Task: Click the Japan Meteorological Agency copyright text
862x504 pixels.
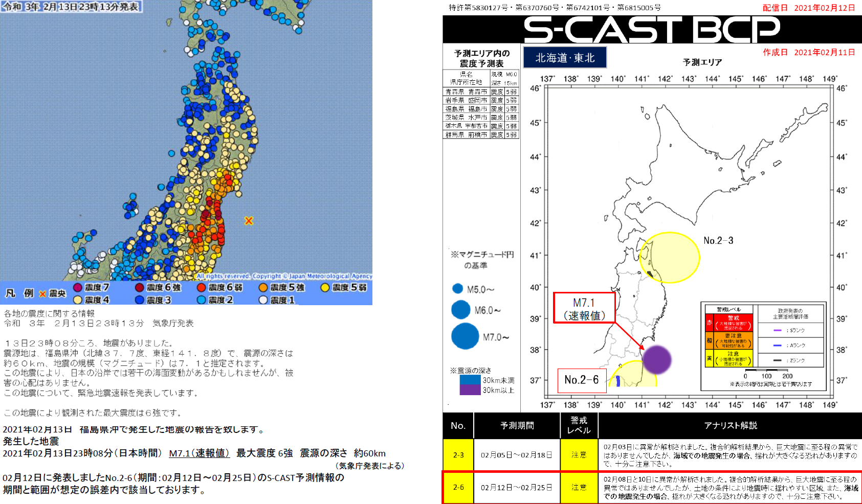Action: tap(284, 276)
